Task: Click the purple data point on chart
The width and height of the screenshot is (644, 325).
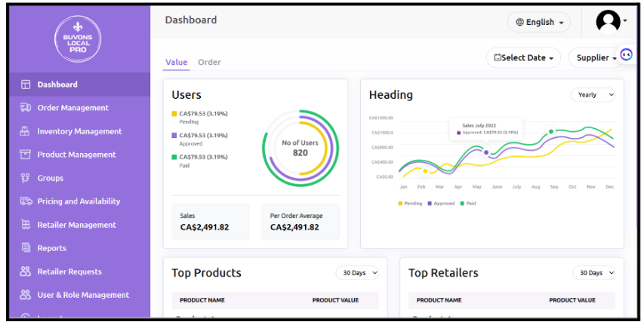Action: 486,152
